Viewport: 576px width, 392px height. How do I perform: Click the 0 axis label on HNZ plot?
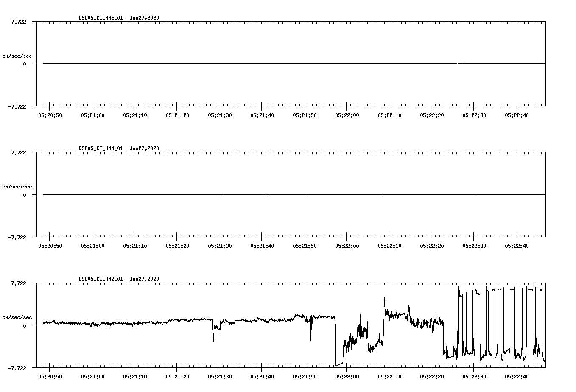coord(25,325)
